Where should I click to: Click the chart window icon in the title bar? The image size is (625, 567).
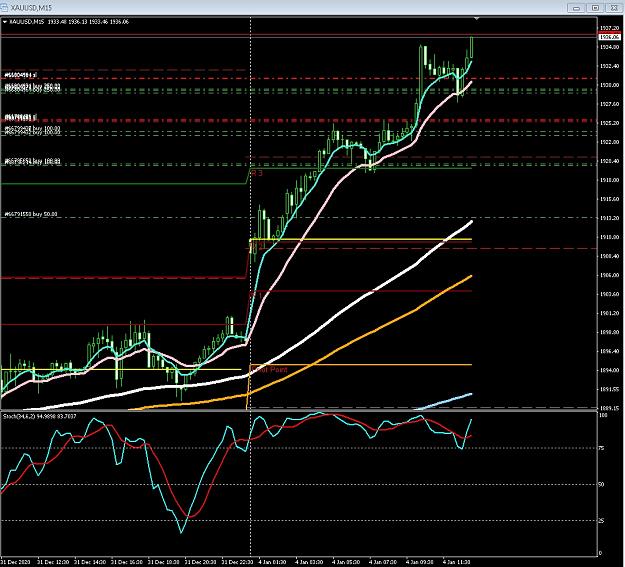pos(4,8)
